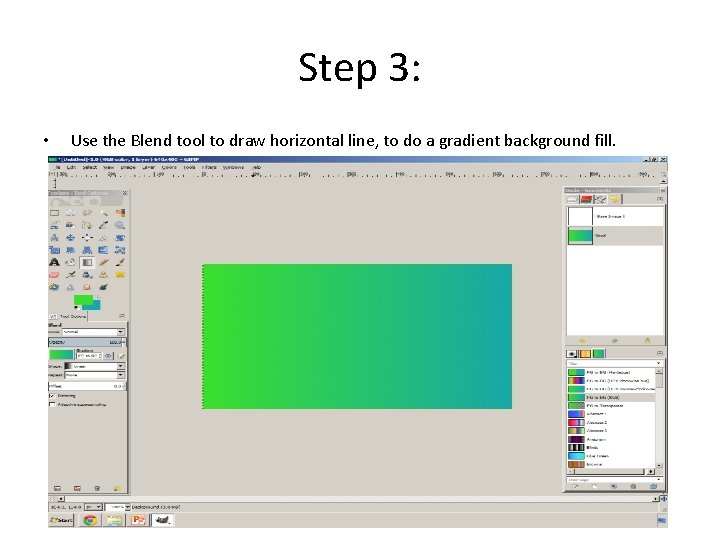Viewport: 720px width, 540px height.
Task: Select the Smudge tool
Action: 87,287
